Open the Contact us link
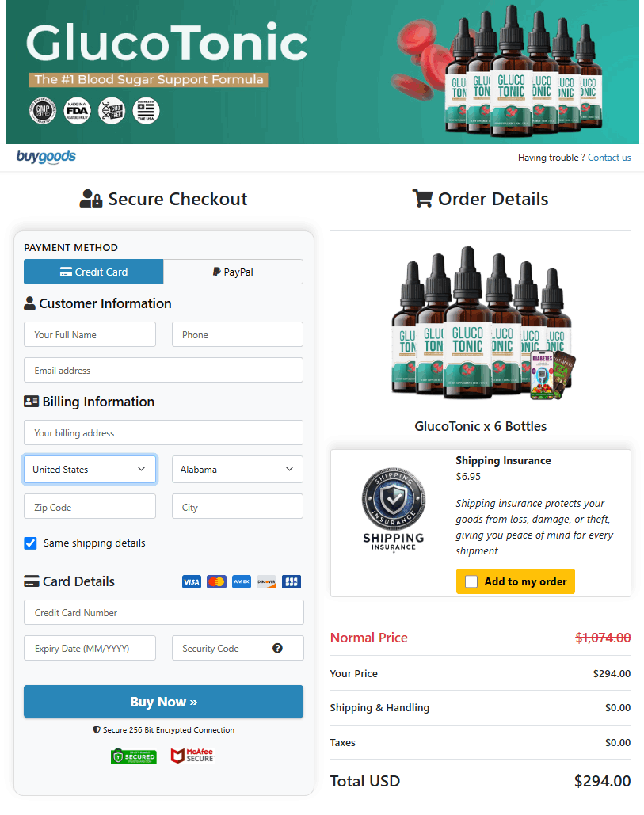The height and width of the screenshot is (815, 644). coord(609,158)
